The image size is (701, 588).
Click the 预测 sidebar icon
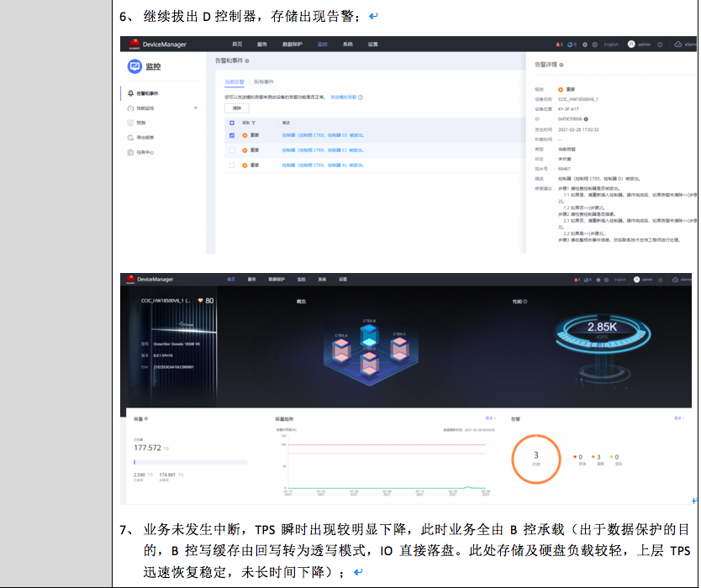130,123
